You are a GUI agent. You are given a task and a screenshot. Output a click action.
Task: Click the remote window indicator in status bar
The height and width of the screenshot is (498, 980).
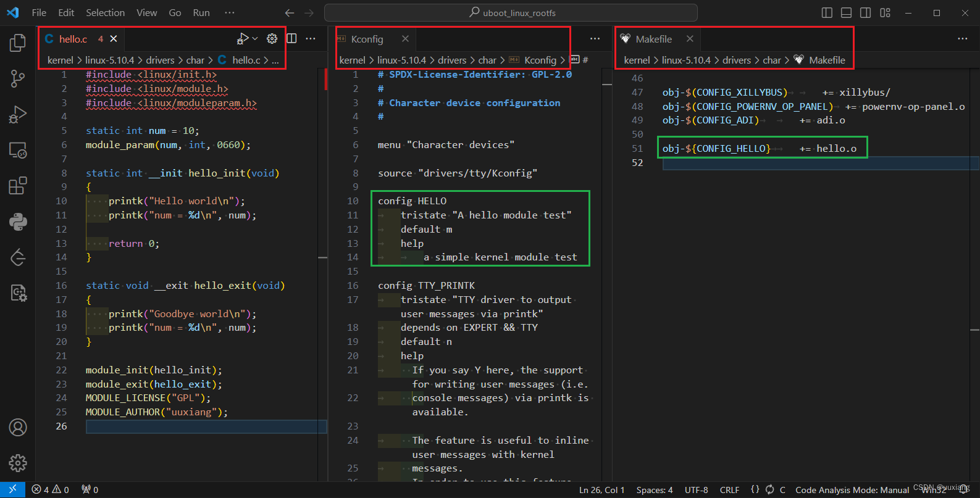point(12,489)
